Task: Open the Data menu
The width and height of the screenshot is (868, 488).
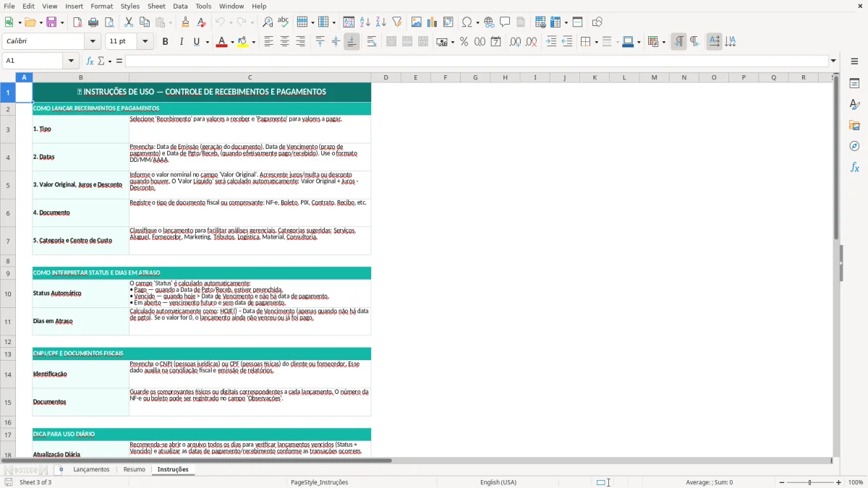Action: [180, 6]
